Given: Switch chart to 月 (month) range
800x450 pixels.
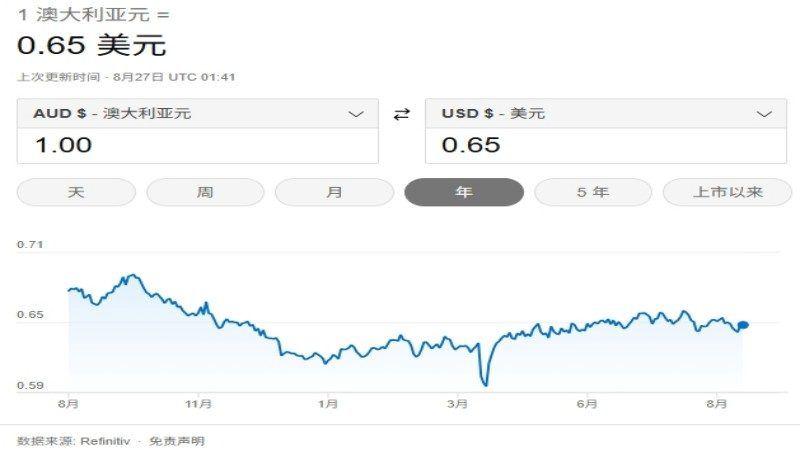Looking at the screenshot, I should (x=334, y=192).
